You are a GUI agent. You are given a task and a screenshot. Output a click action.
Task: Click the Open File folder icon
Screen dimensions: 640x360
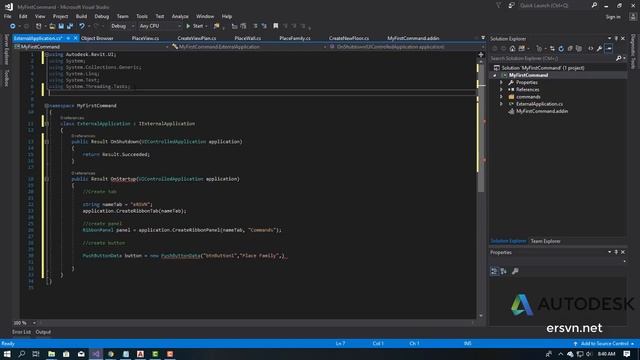pos(52,26)
